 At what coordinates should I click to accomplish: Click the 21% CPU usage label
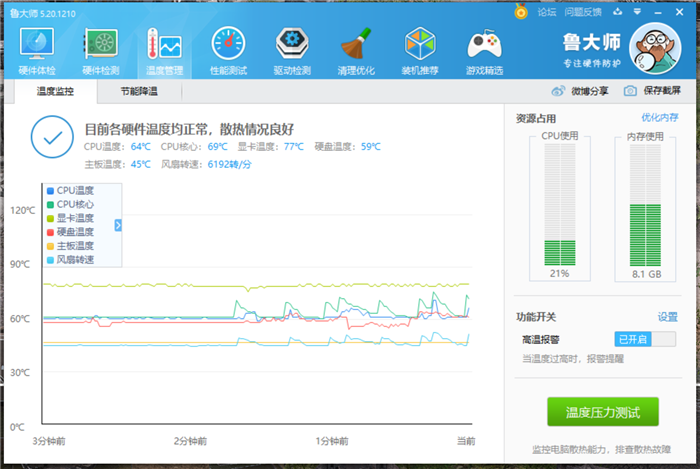coord(559,274)
